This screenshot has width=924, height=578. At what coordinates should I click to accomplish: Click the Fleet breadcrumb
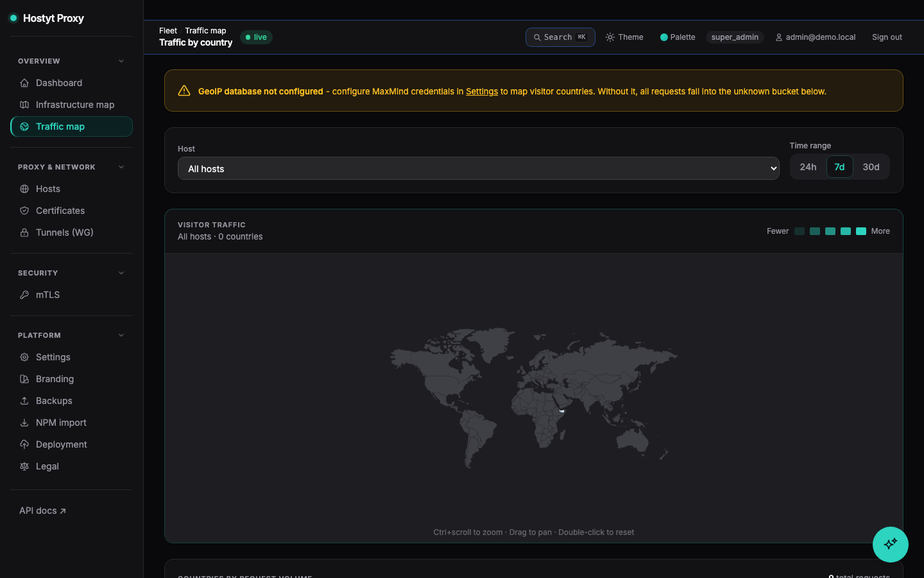tap(168, 31)
